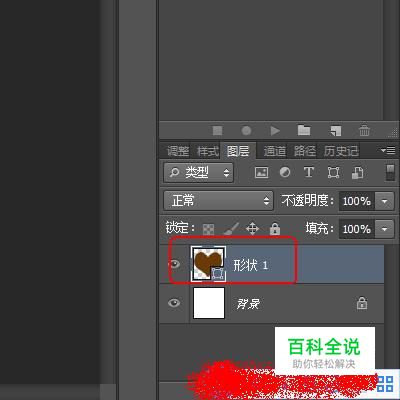The width and height of the screenshot is (400, 400).
Task: Open the 不透明度 slider arrow
Action: click(384, 201)
